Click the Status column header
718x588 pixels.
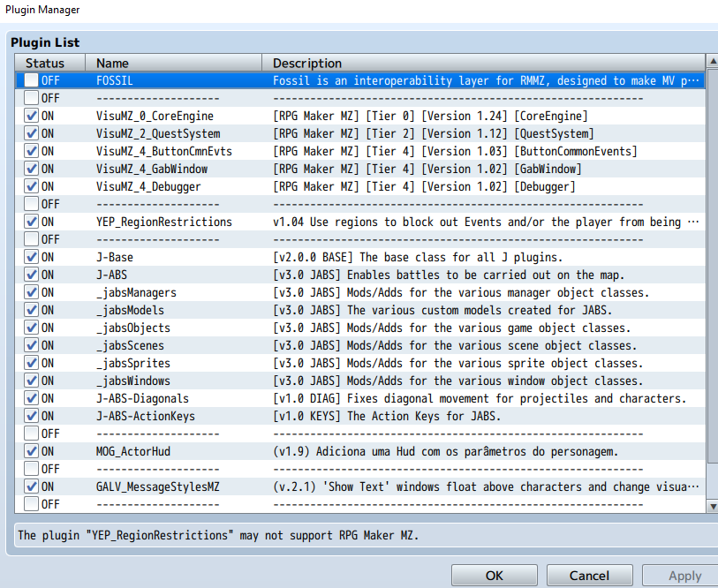point(50,63)
